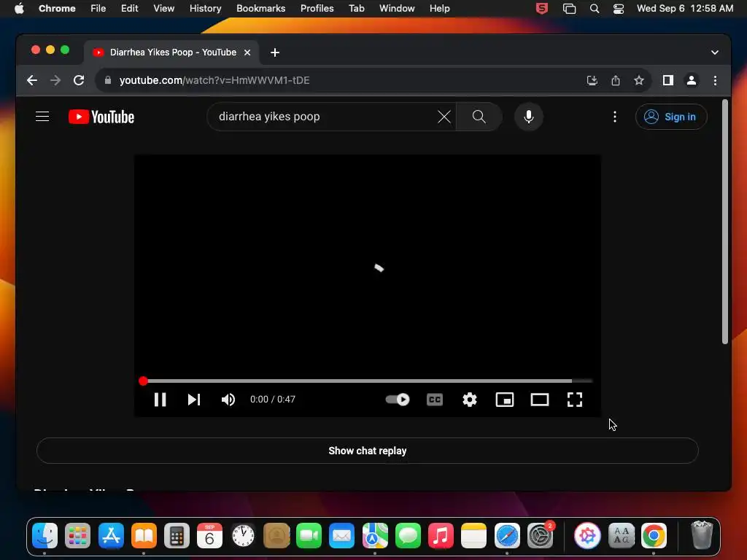747x560 pixels.
Task: Select the Diarrhea Yikes Poop tab
Action: 171,52
